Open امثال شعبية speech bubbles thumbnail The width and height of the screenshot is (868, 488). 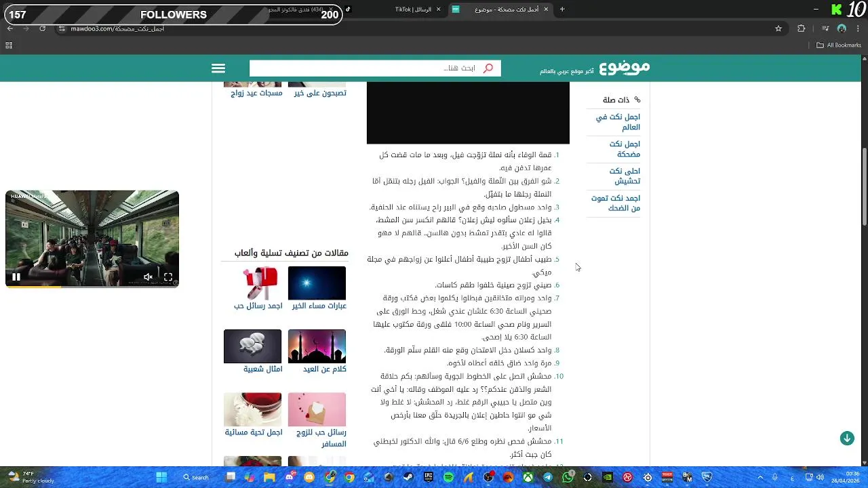(252, 346)
